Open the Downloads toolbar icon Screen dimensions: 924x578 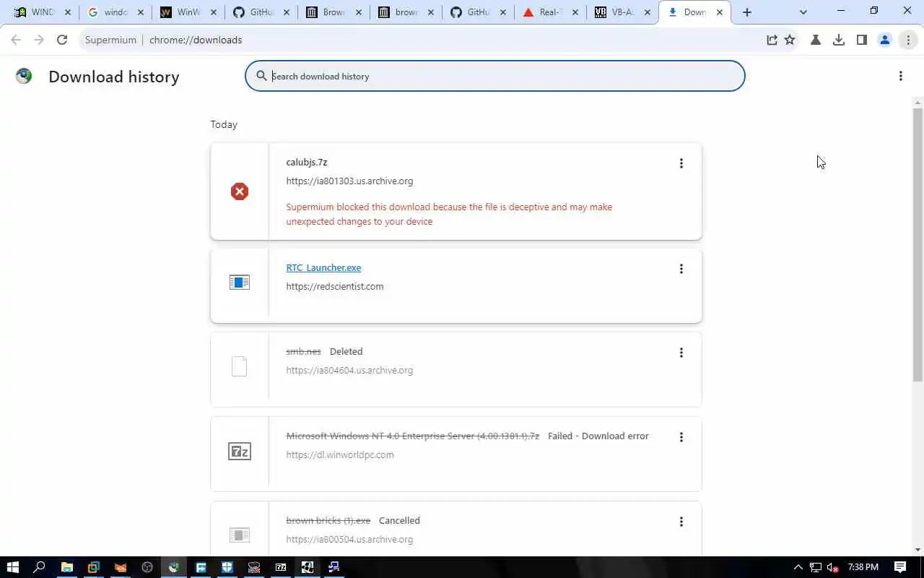[x=839, y=40]
